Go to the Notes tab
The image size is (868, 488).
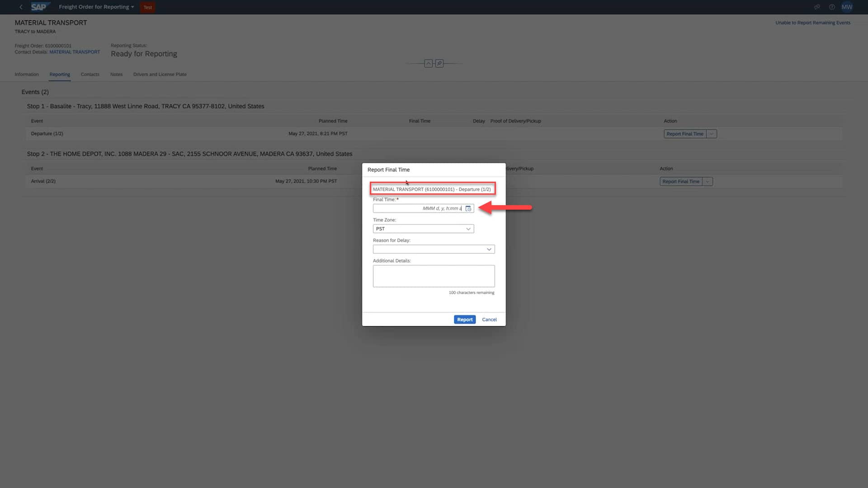click(x=116, y=74)
